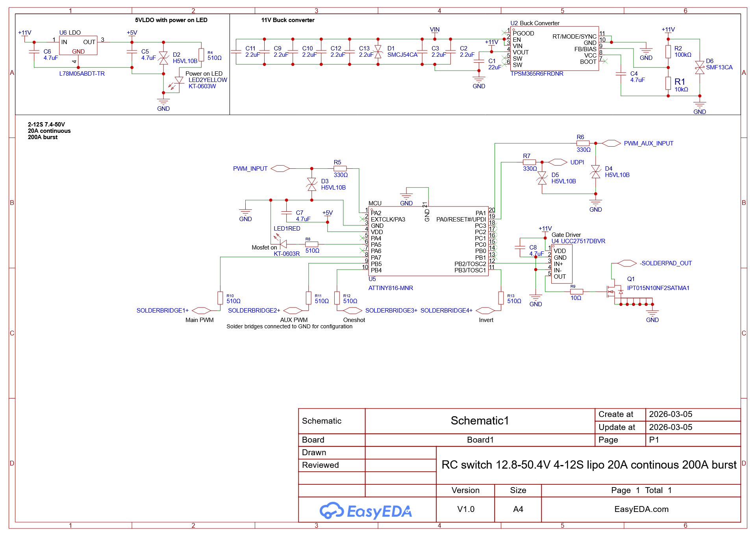Screen dimensions: 756x536
Task: Click the 'L78M05ABDT-TR' part label
Action: coord(82,74)
